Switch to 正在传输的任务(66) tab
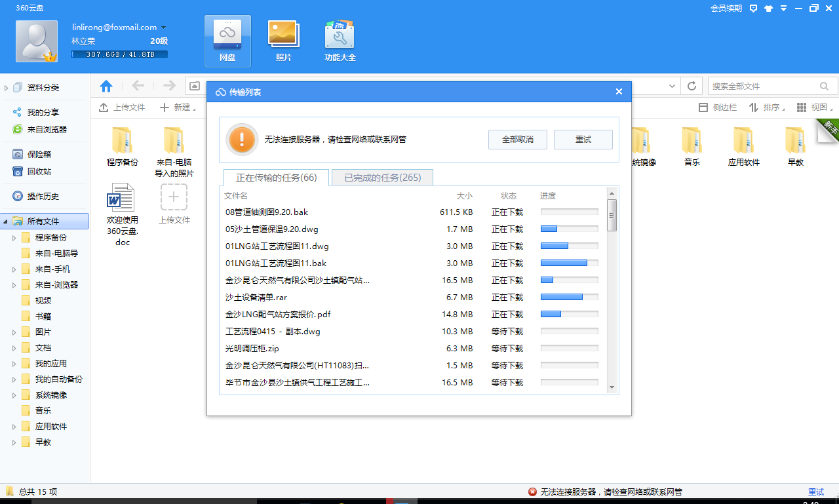The image size is (839, 504). pos(277,178)
